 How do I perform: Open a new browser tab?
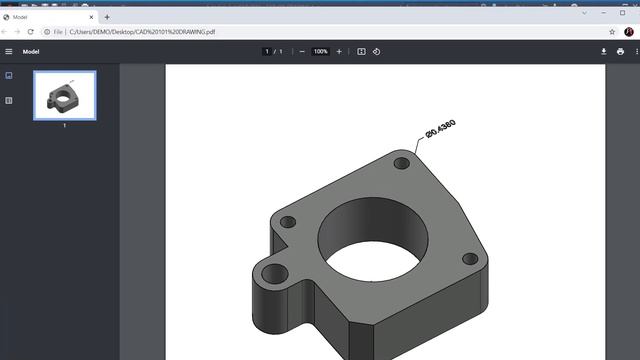[107, 17]
